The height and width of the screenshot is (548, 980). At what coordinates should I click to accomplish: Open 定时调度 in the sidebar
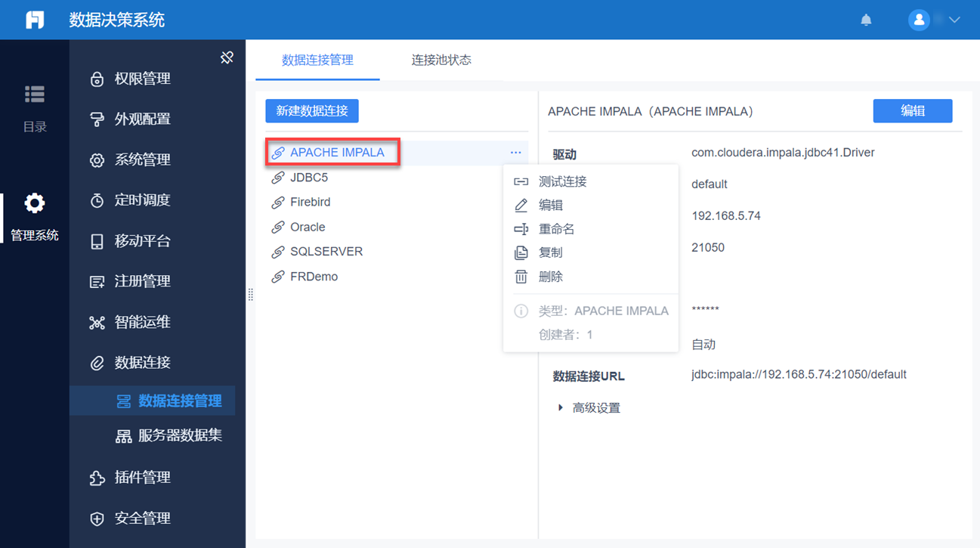[x=142, y=200]
